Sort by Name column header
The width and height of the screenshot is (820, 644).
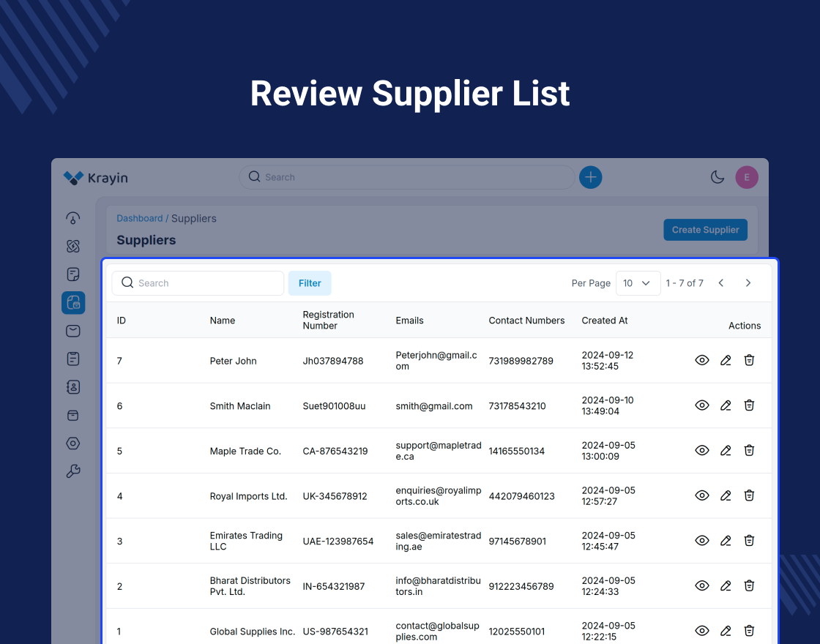(223, 321)
